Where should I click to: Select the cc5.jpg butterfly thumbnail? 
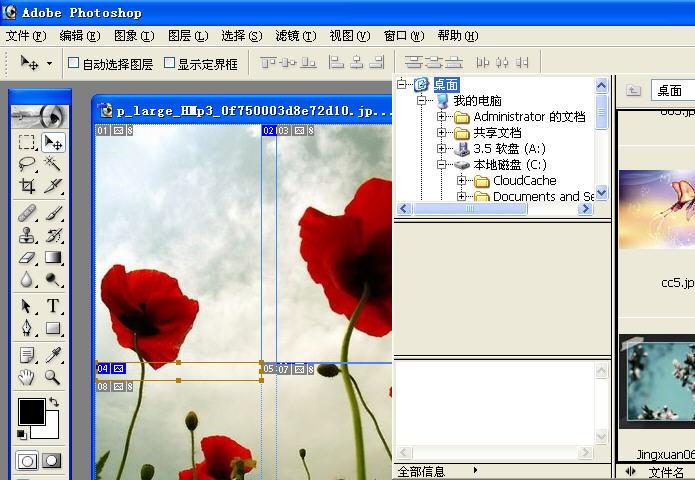[x=657, y=209]
